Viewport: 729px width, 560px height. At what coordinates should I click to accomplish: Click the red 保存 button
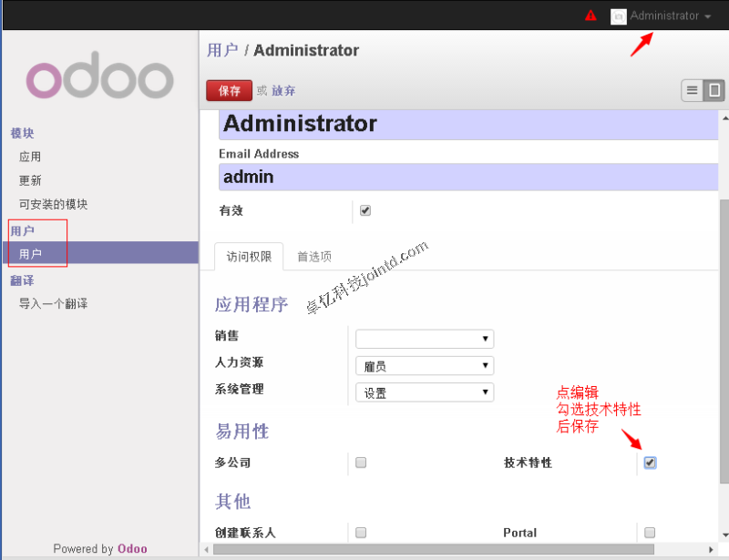click(x=229, y=91)
